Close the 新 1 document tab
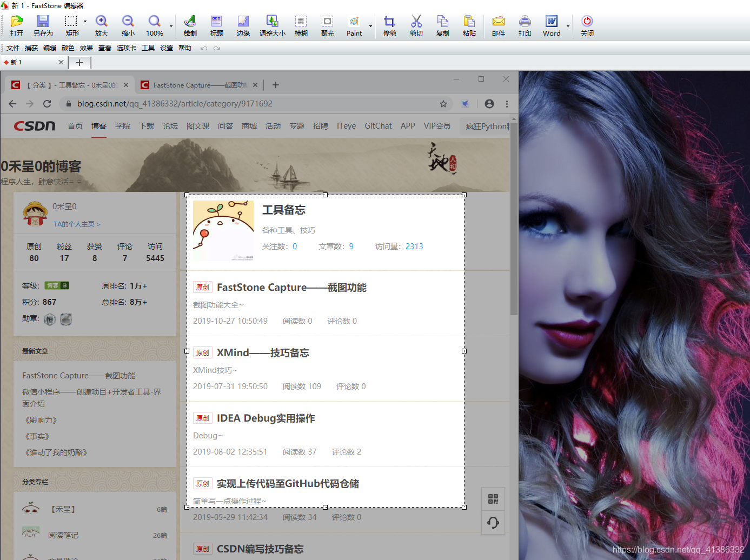Image resolution: width=750 pixels, height=560 pixels. point(61,62)
